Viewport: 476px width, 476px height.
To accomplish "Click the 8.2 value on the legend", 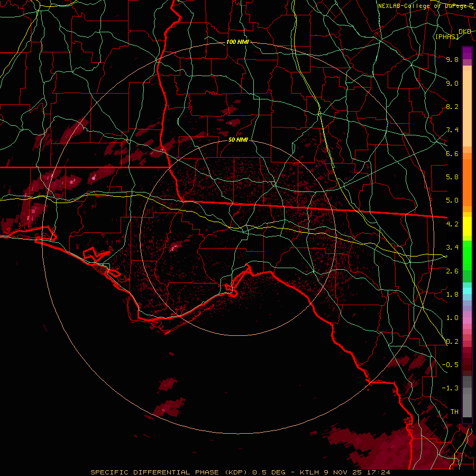I will [x=452, y=106].
